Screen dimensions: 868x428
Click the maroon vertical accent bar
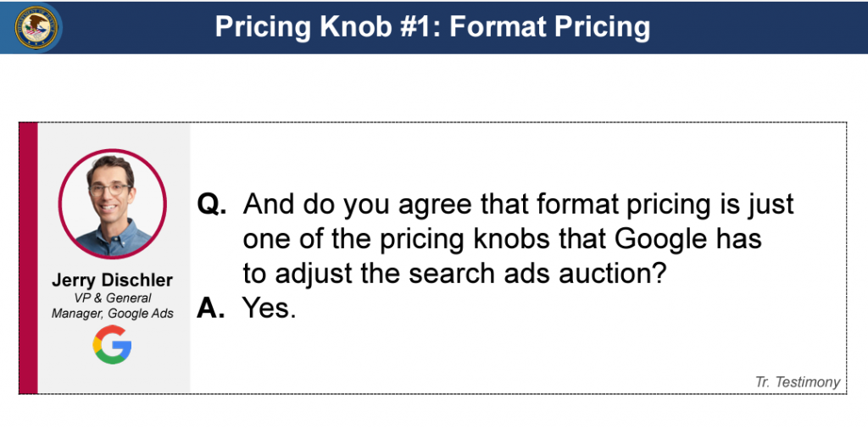tap(28, 258)
